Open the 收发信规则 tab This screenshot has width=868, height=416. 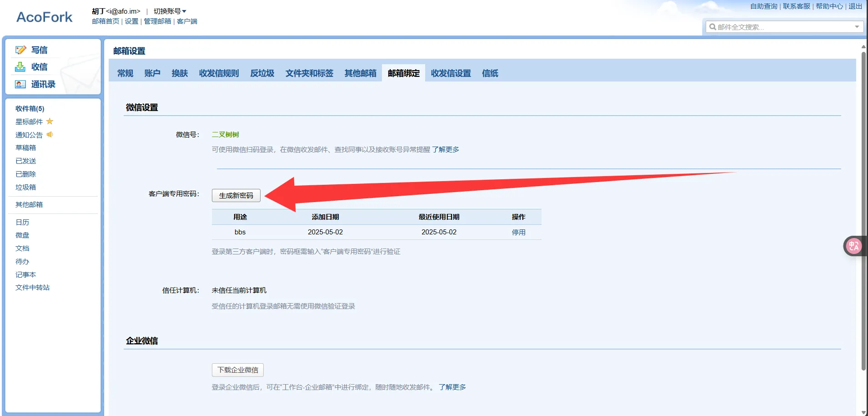coord(219,73)
